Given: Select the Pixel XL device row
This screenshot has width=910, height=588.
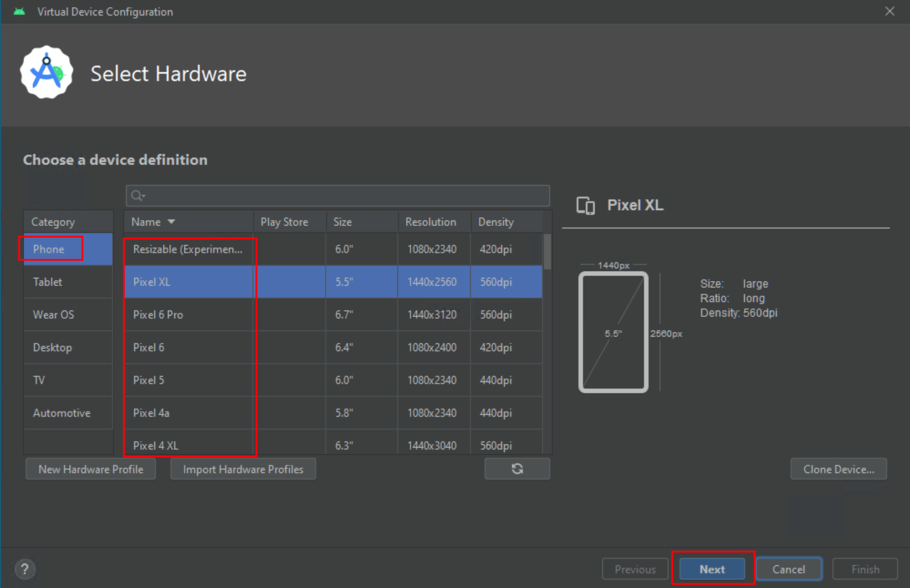Looking at the screenshot, I should click(x=333, y=282).
